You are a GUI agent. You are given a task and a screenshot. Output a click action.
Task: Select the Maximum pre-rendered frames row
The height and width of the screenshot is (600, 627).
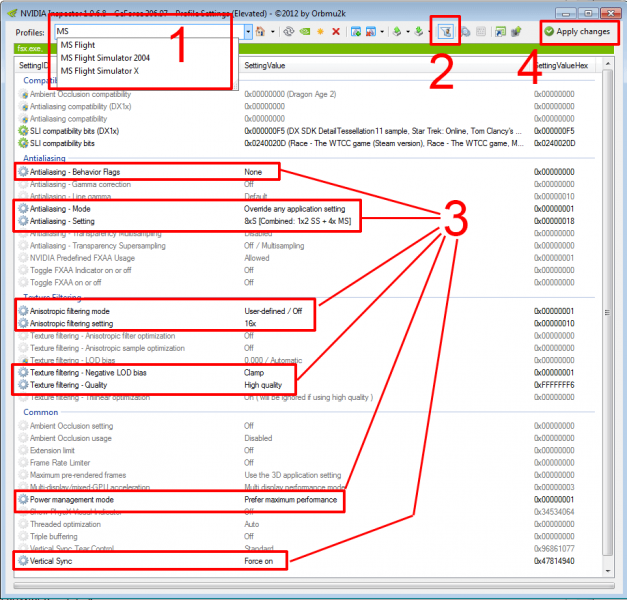pyautogui.click(x=308, y=475)
